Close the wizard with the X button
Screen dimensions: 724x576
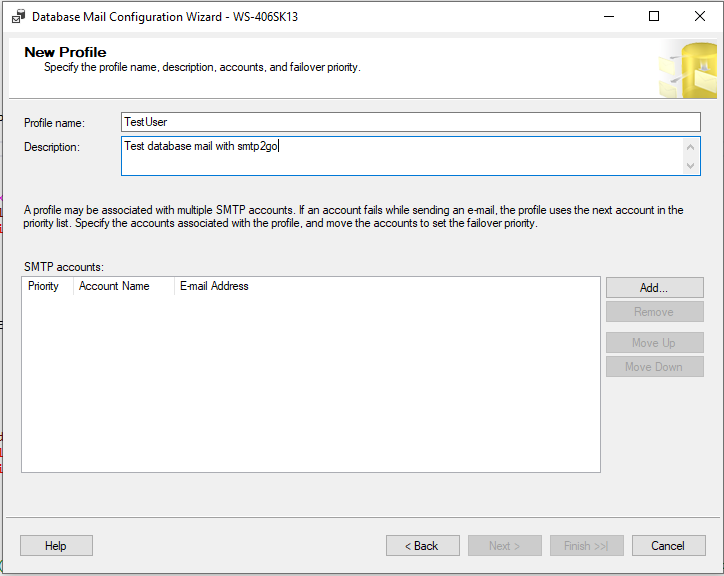pos(700,17)
